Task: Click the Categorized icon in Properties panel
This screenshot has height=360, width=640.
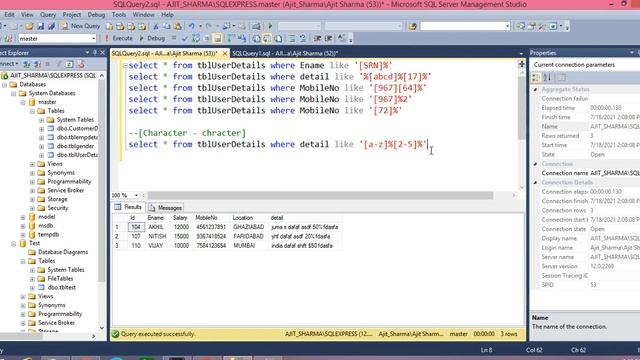Action: click(536, 77)
